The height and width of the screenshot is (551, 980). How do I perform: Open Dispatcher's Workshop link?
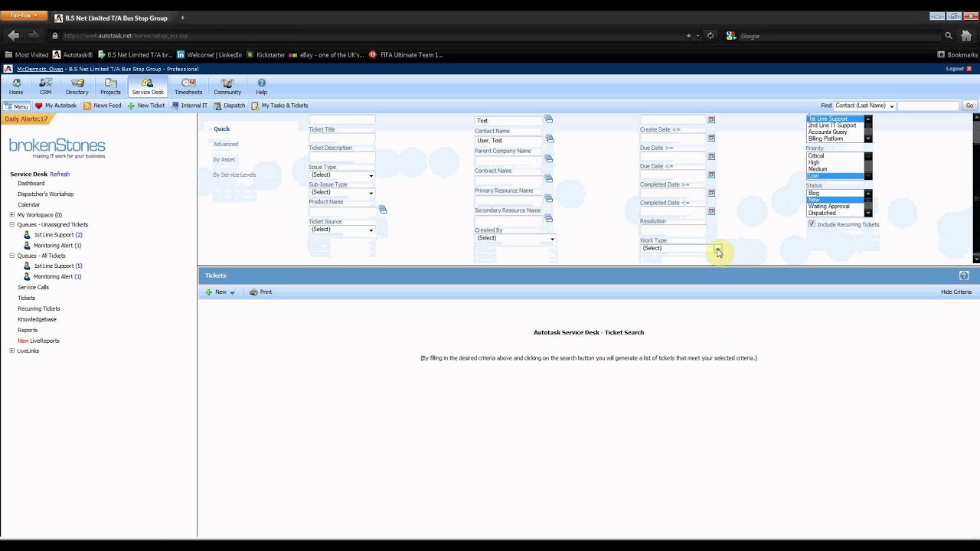tap(46, 194)
